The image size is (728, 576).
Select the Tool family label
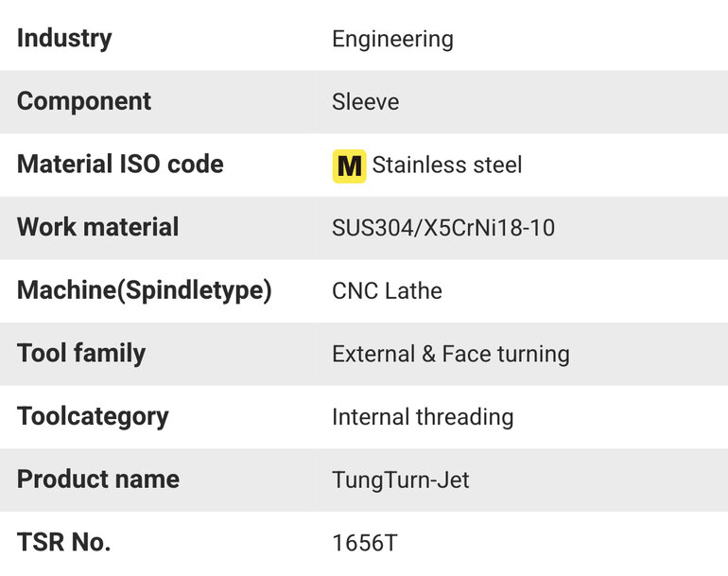(81, 354)
